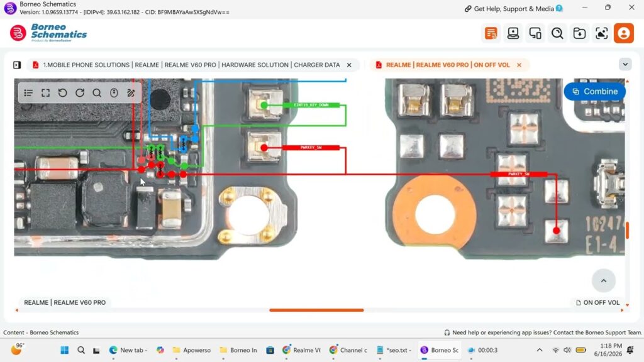Click the orange horizontal scrollbar thumb
This screenshot has width=644, height=362.
tap(316, 310)
